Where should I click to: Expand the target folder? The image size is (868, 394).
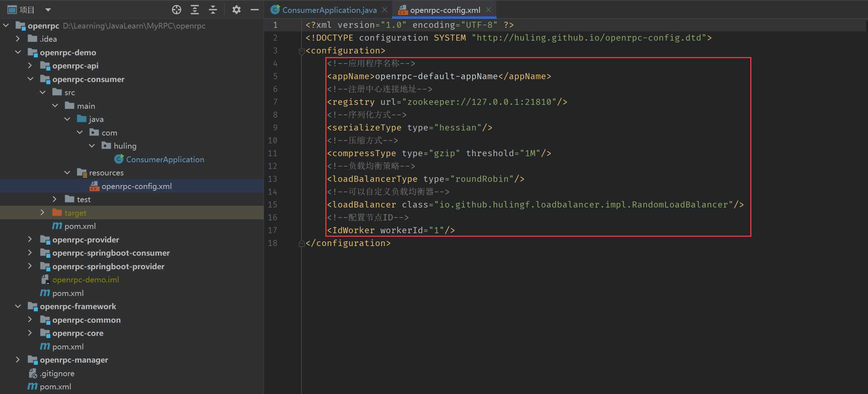pyautogui.click(x=42, y=213)
